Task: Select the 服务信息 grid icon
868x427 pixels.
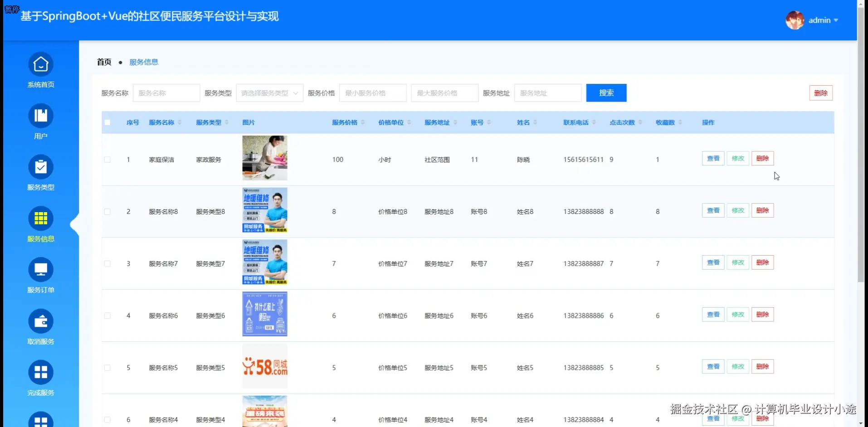Action: pyautogui.click(x=41, y=219)
